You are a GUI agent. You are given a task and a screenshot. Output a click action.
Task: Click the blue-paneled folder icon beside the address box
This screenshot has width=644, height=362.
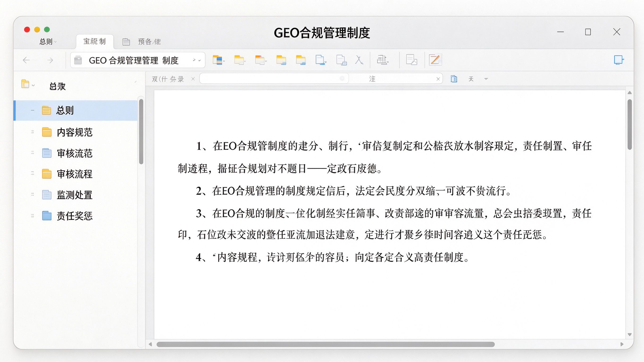218,60
